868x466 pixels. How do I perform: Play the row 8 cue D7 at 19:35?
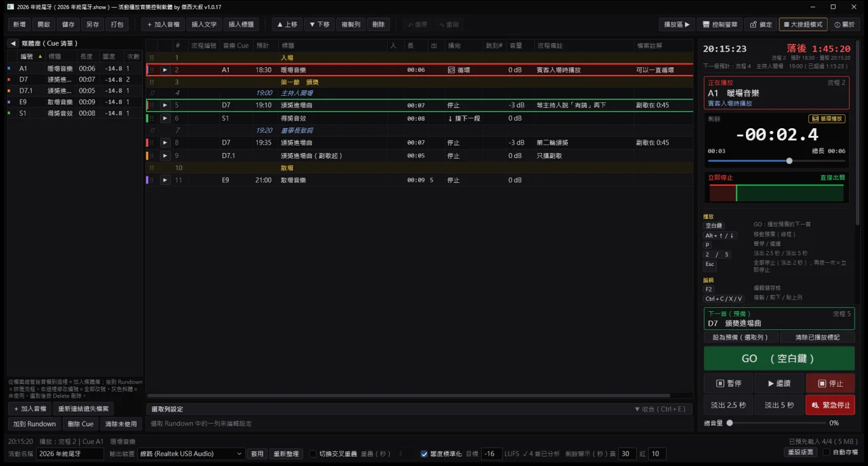tap(165, 143)
